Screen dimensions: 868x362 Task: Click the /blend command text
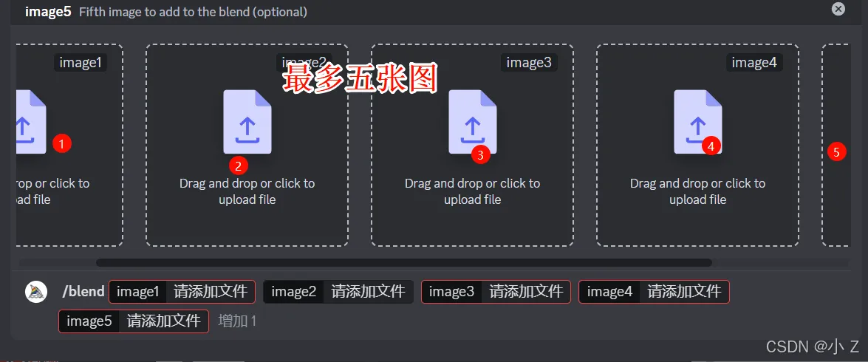pos(83,292)
